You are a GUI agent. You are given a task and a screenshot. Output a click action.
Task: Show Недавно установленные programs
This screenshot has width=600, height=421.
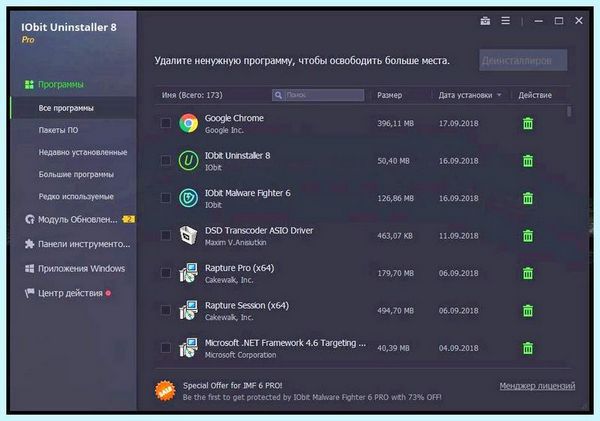point(83,152)
